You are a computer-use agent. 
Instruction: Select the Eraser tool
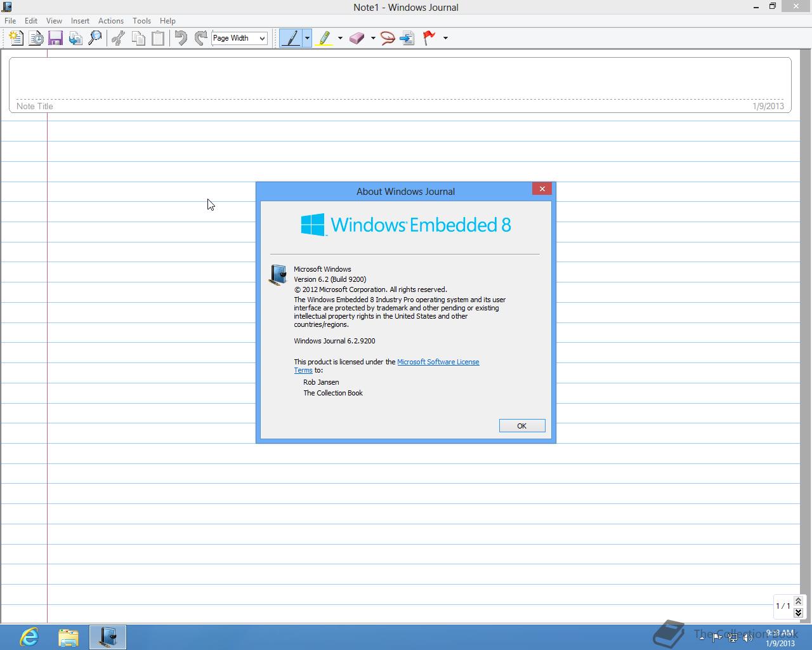[x=357, y=38]
